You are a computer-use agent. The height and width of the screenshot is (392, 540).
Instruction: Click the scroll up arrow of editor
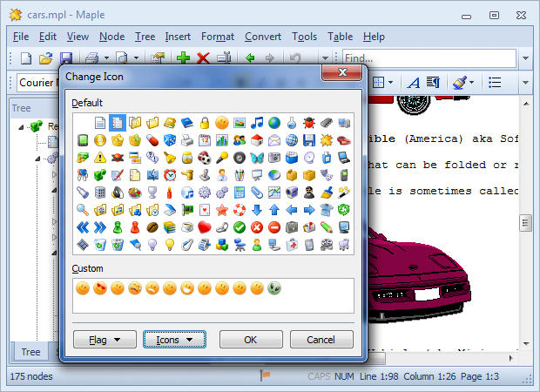(525, 104)
